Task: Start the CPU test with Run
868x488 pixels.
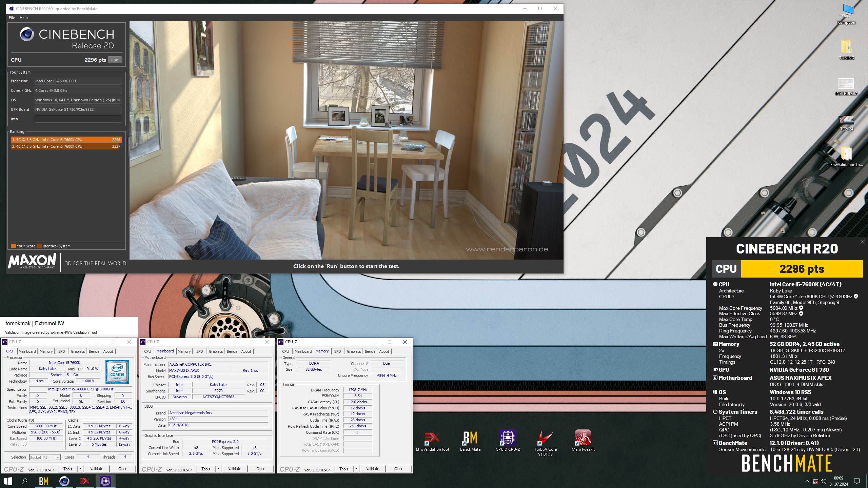Action: (115, 60)
